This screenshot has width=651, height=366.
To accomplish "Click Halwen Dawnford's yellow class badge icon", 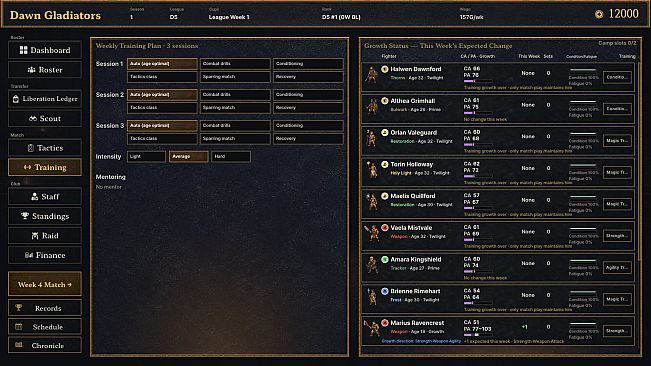I will (x=384, y=69).
